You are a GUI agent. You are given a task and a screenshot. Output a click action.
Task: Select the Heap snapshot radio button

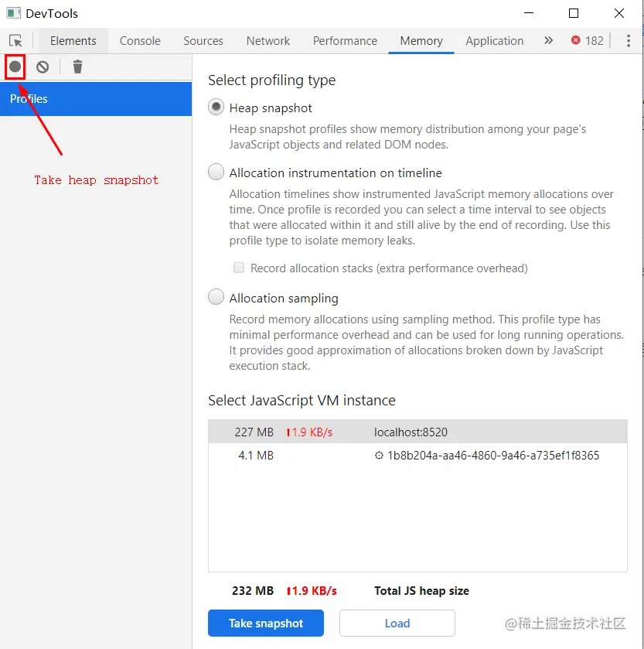tap(216, 108)
